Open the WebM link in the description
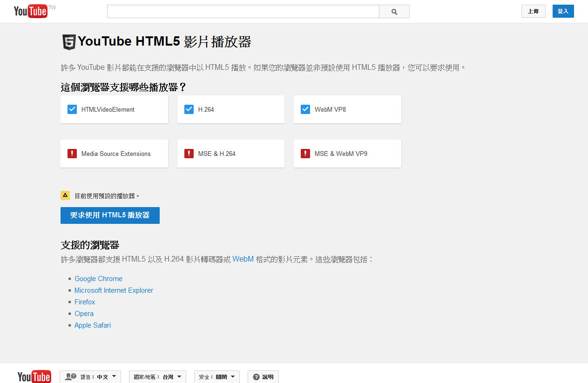Viewport: 588px width, 383px height. (243, 259)
